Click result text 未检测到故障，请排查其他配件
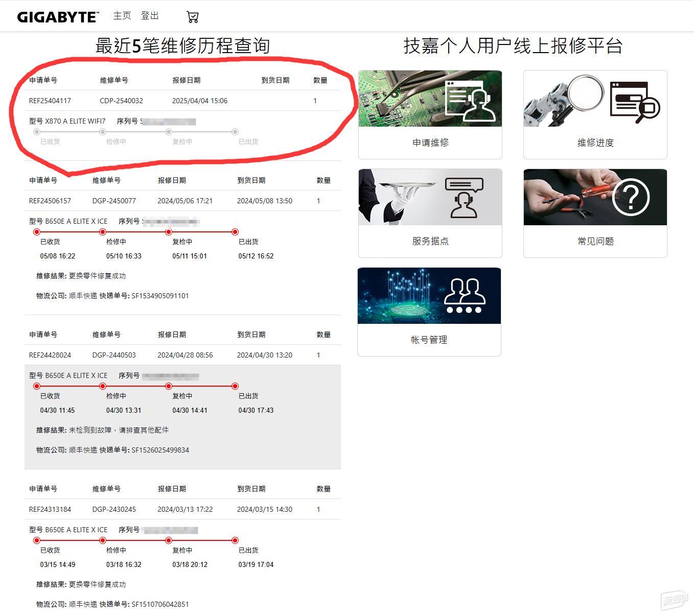This screenshot has height=616, width=694. (119, 430)
